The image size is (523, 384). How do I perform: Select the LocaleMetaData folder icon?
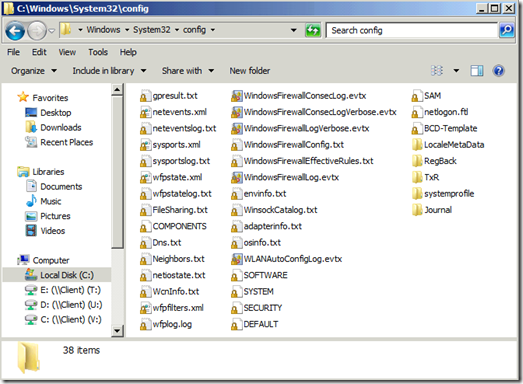pyautogui.click(x=417, y=145)
